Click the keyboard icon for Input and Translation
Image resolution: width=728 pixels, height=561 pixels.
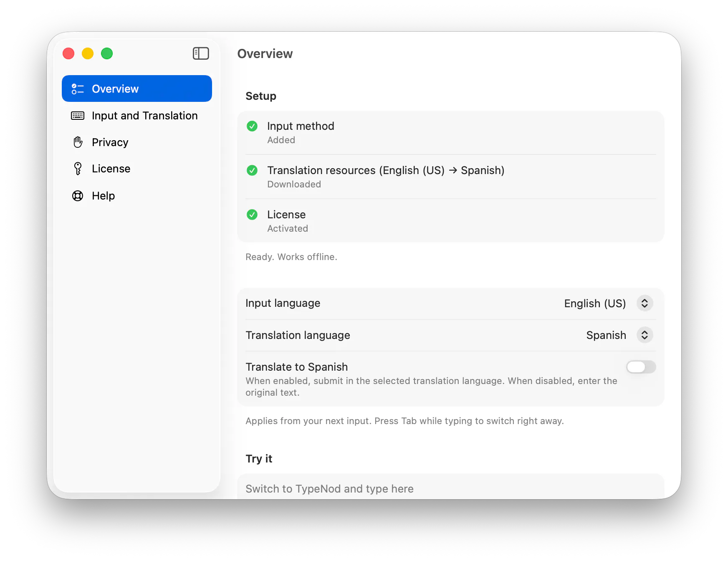point(78,116)
